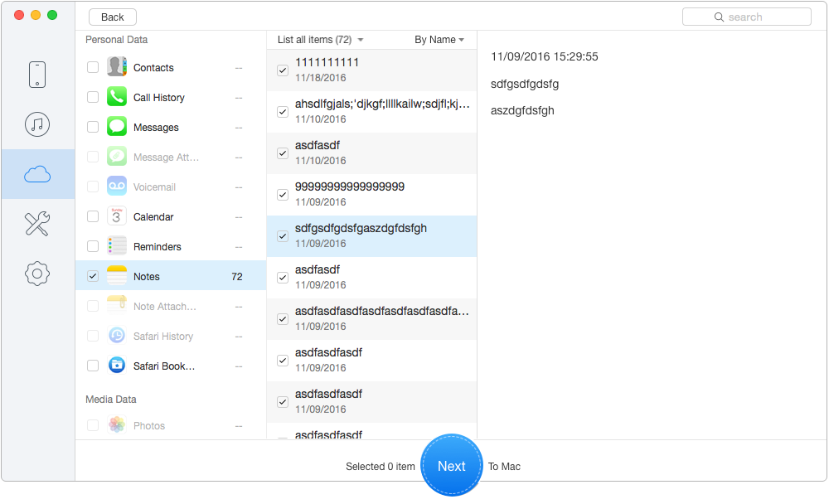Image resolution: width=829 pixels, height=504 pixels.
Task: Open the settings gear sidebar icon
Action: point(37,274)
